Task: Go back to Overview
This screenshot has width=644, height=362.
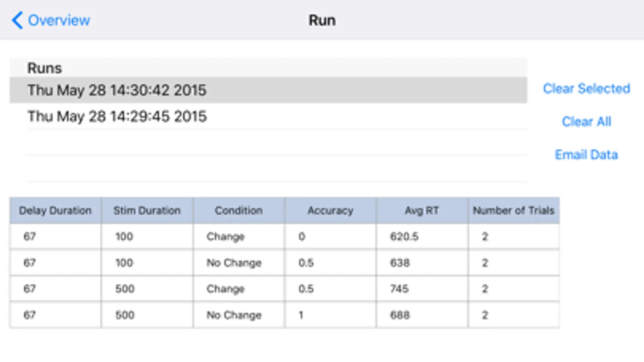Action: [x=59, y=20]
